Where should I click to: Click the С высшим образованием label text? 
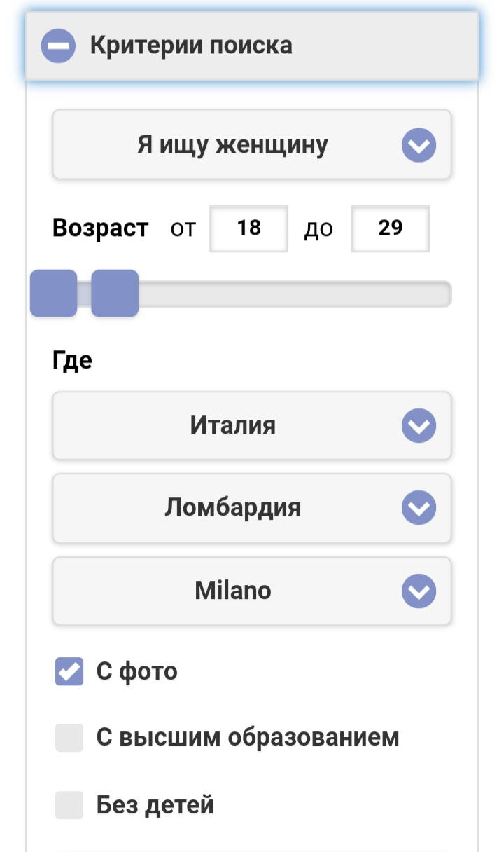pos(248,738)
